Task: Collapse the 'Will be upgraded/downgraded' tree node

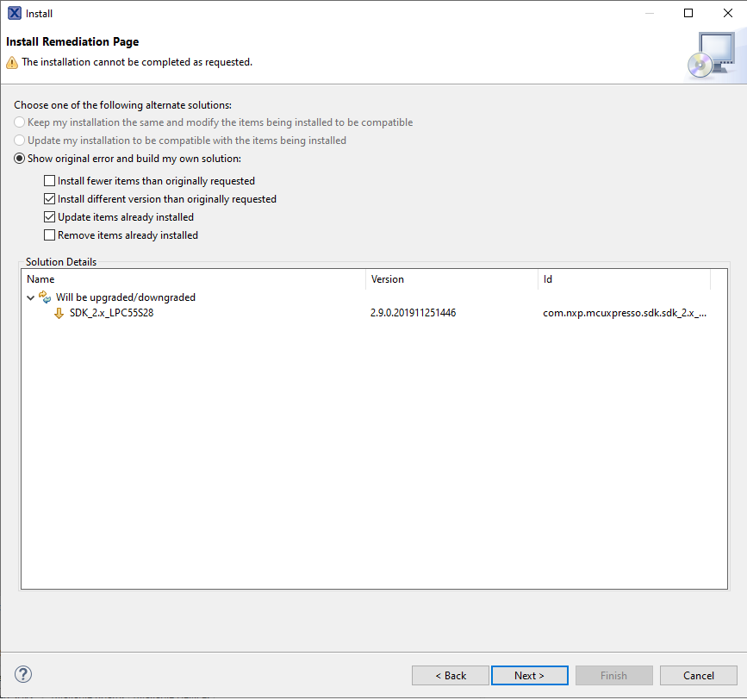Action: point(31,297)
